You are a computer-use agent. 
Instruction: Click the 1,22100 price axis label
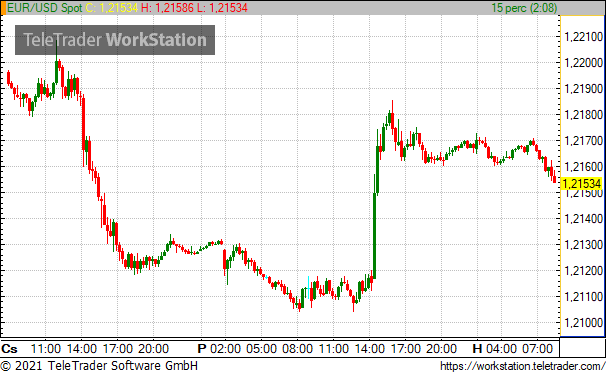(584, 37)
